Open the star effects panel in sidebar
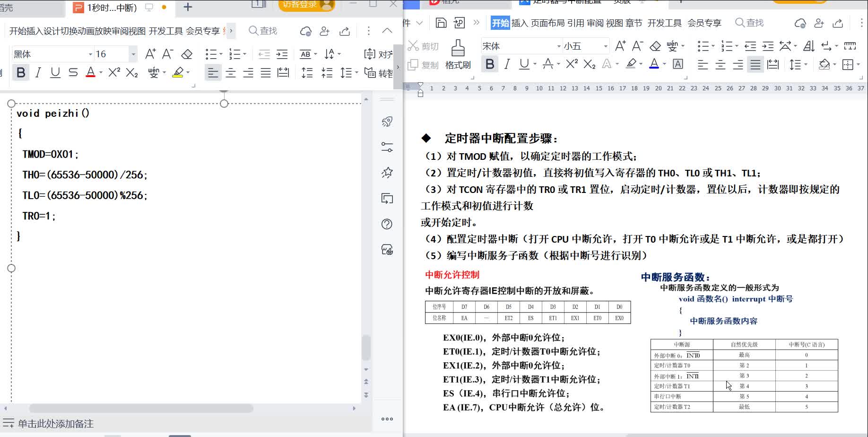The height and width of the screenshot is (437, 868). tap(387, 173)
